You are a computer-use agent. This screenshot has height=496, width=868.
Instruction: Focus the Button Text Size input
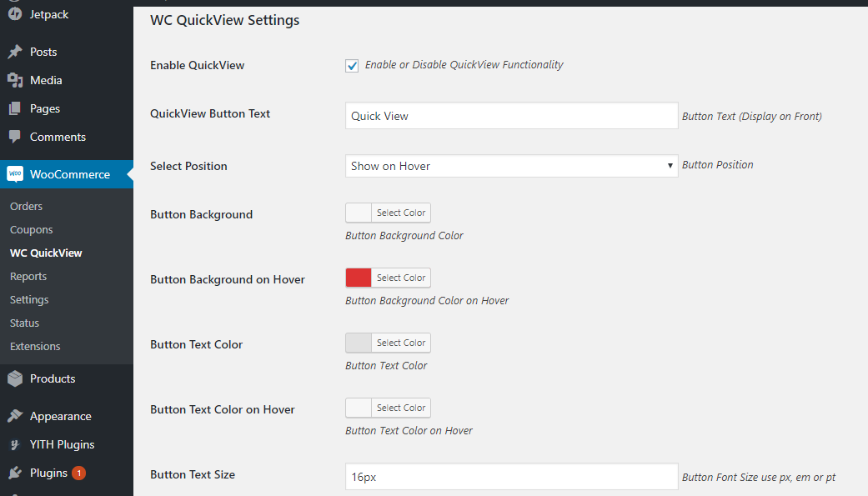[x=511, y=477]
